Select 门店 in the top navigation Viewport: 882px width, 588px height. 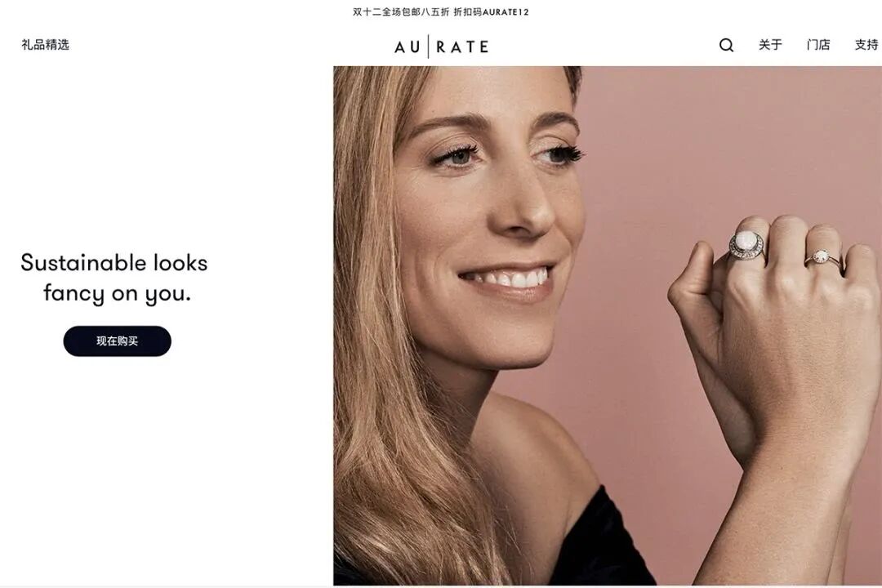click(x=817, y=44)
